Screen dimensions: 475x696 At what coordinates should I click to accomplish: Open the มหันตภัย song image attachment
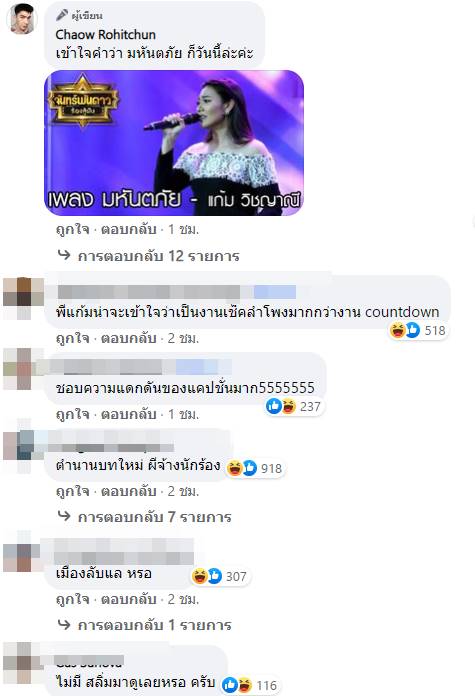coord(174,143)
